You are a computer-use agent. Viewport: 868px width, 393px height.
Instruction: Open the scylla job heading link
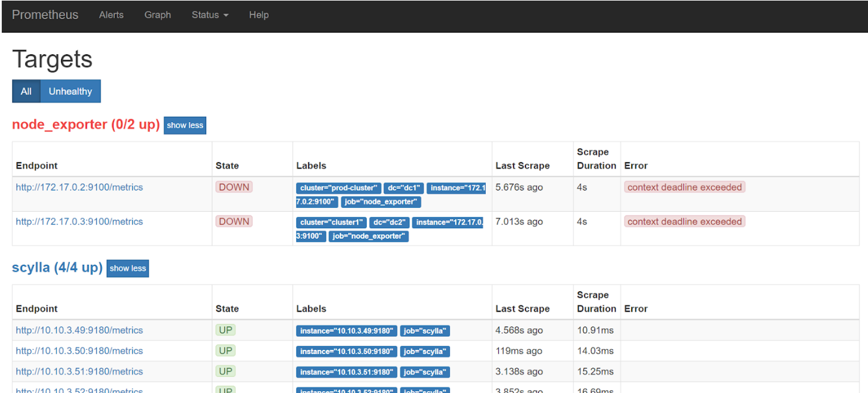(57, 268)
